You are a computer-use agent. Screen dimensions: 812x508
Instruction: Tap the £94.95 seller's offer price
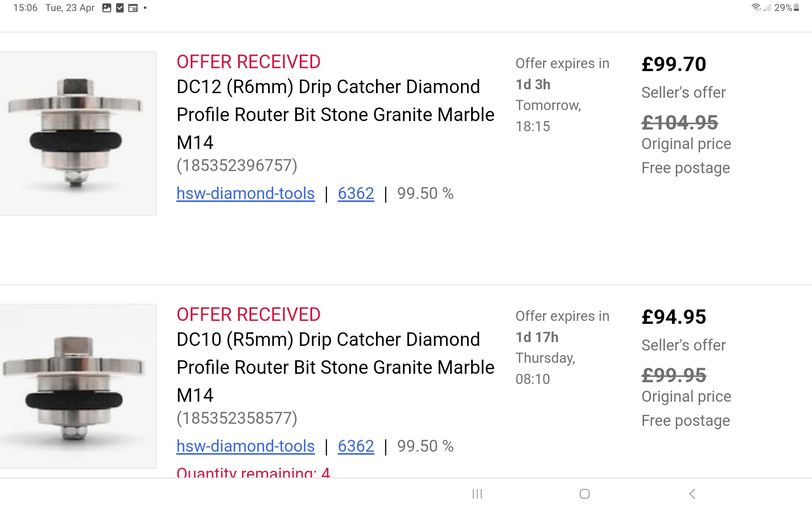tap(674, 317)
